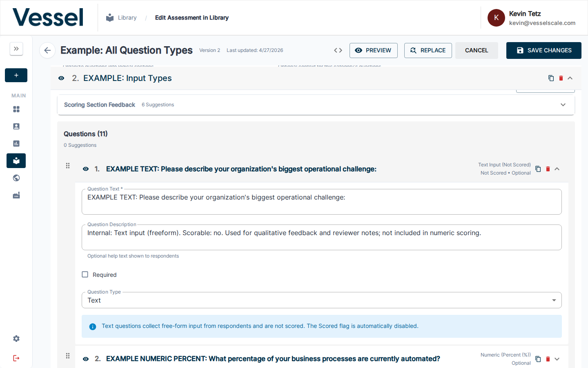Select the highlighted library icon in the sidebar
The height and width of the screenshot is (368, 588).
pos(16,161)
